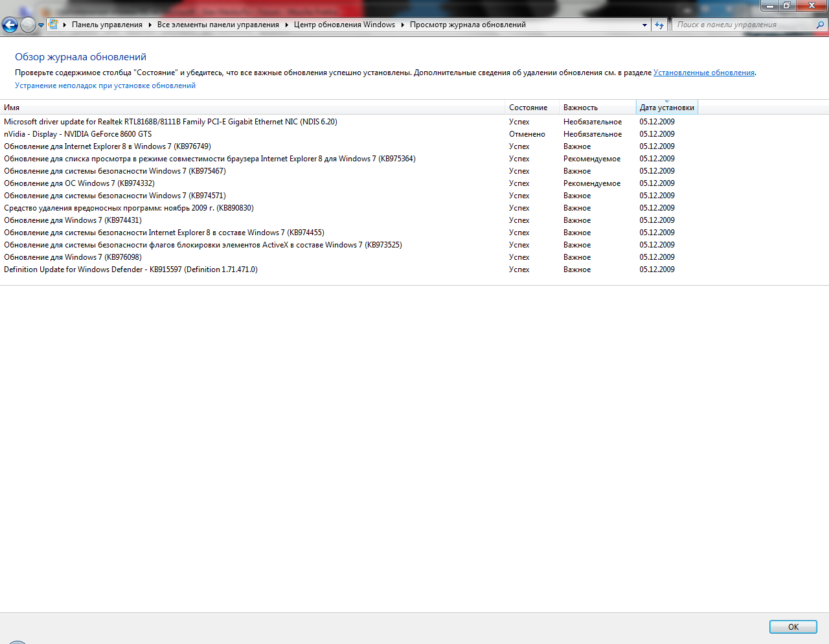829x644 pixels.
Task: Click the 'Отменено' status of the nVidia row
Action: click(527, 134)
